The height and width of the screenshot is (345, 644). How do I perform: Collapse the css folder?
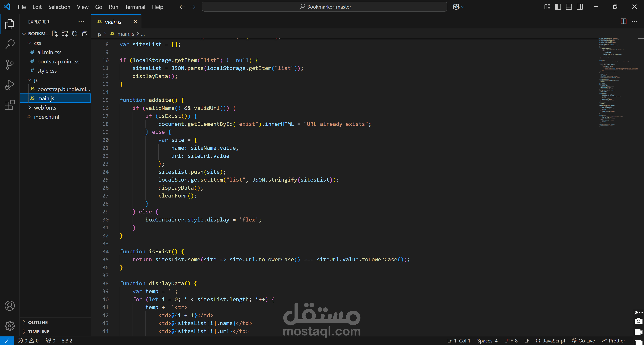click(37, 43)
